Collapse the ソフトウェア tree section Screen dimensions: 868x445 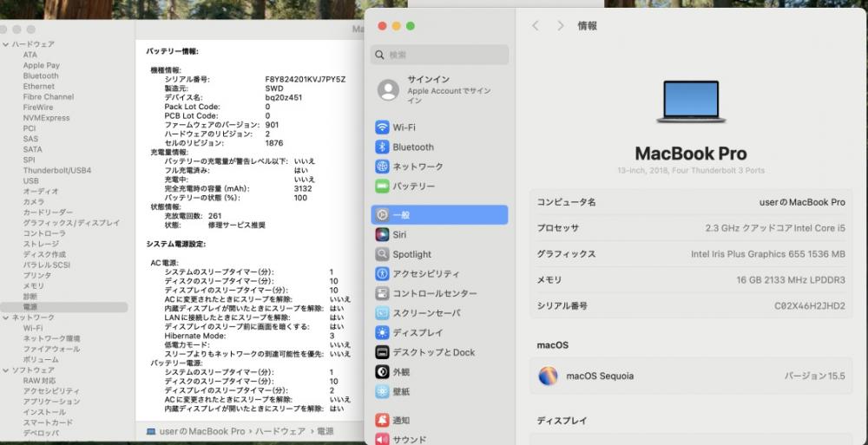click(5, 370)
